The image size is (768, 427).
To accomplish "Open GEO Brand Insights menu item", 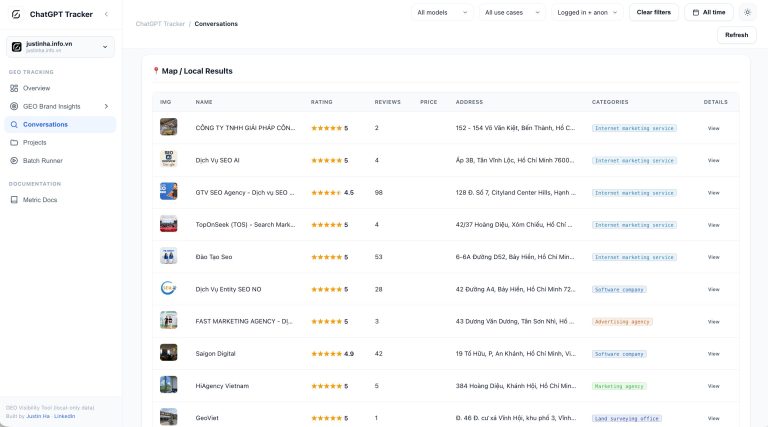I will tap(51, 106).
